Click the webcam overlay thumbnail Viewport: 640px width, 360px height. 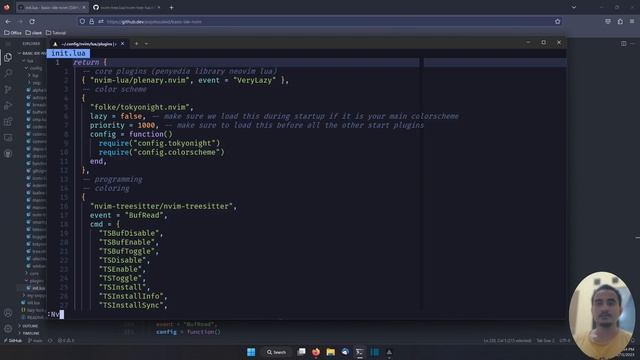(602, 315)
